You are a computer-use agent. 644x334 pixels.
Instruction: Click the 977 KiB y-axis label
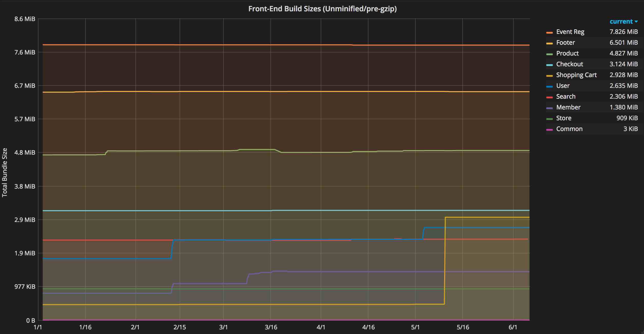[x=25, y=287]
